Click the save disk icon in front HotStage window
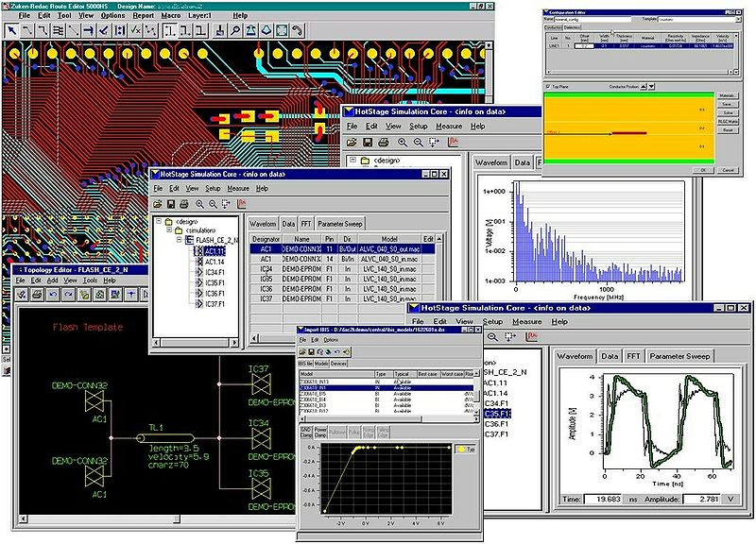 172,204
